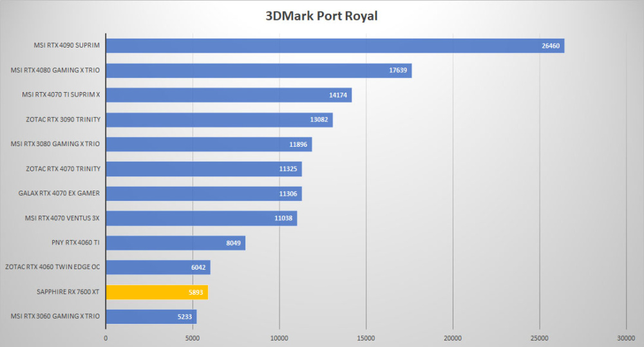
Task: Click the axis label 'ZOTAC RTX 4070 TRINITY'
Action: tap(63, 169)
